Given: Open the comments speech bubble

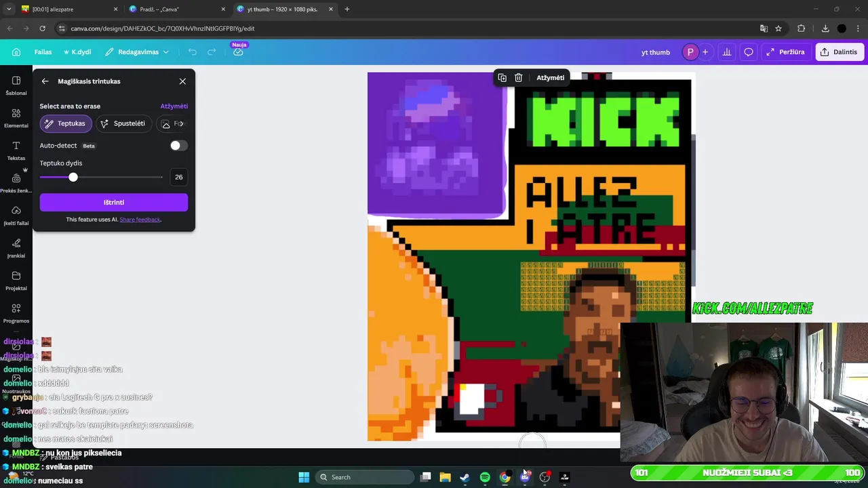Looking at the screenshot, I should [749, 52].
